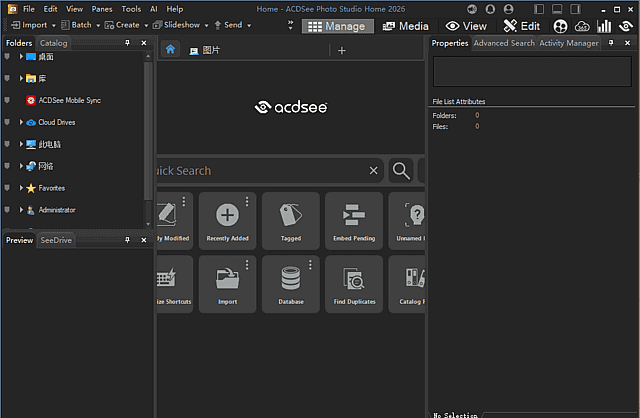Toggle Easy-Select marker beside Administrator
This screenshot has width=640, height=418.
click(x=7, y=209)
